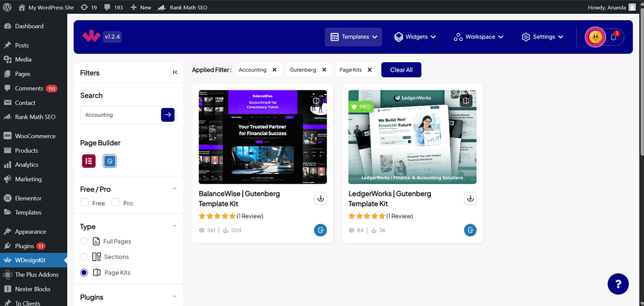The width and height of the screenshot is (644, 306).
Task: Click the v1.2.4 version badge
Action: click(112, 36)
